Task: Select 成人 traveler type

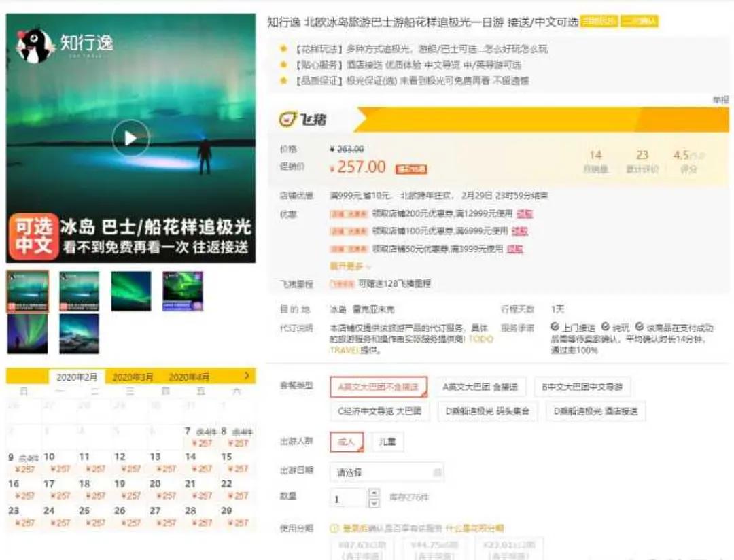Action: (347, 442)
